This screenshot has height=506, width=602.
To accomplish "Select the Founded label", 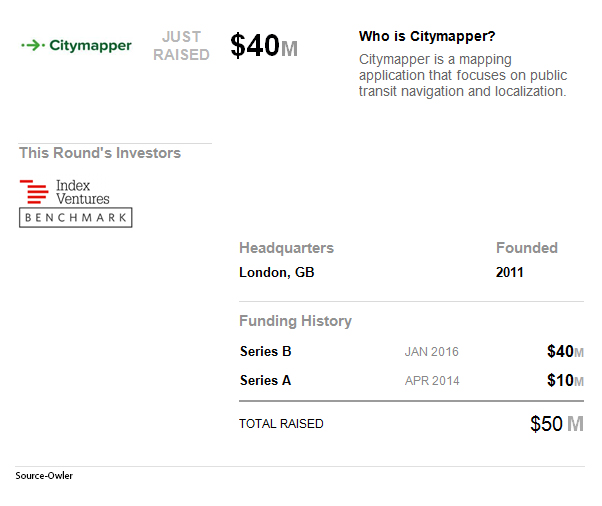I will click(x=527, y=248).
